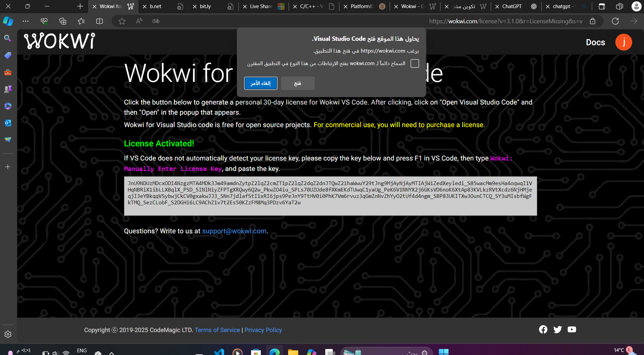Click the support@wokwi.com email link

tap(234, 231)
